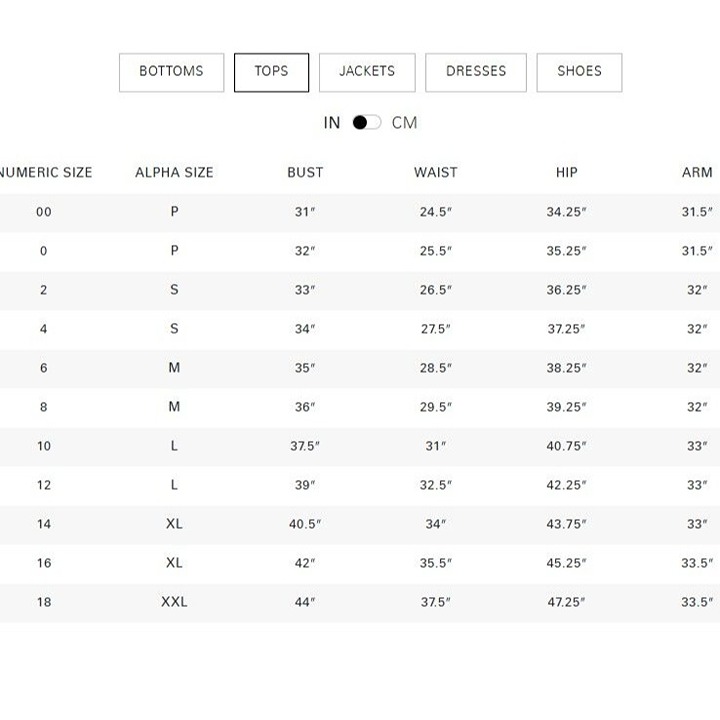Click the CM unit label
The width and height of the screenshot is (720, 720).
coord(404,123)
